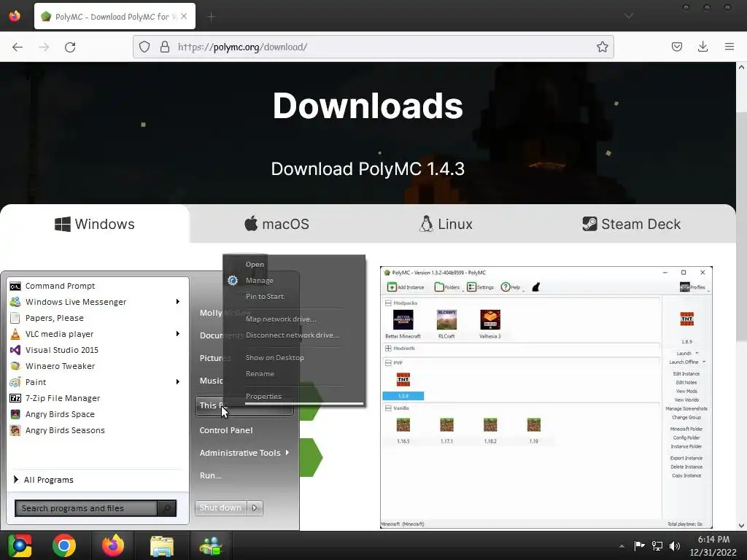
Task: Select Show on Desktop
Action: (x=275, y=357)
